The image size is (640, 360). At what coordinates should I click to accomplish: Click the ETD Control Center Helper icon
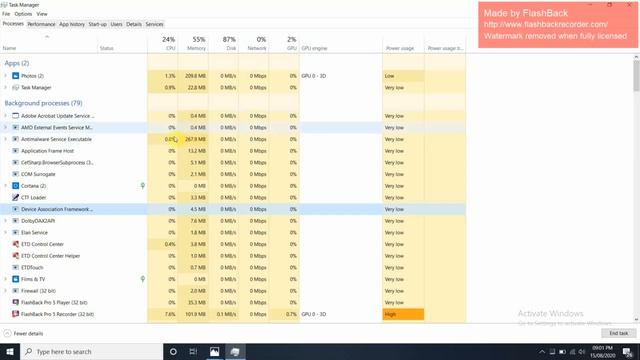[16, 256]
